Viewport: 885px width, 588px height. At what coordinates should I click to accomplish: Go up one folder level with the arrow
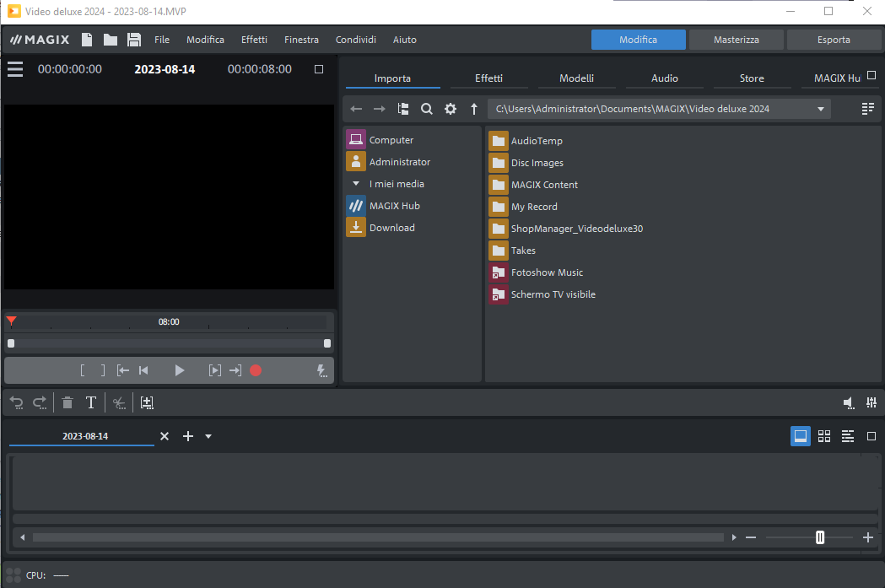(474, 109)
